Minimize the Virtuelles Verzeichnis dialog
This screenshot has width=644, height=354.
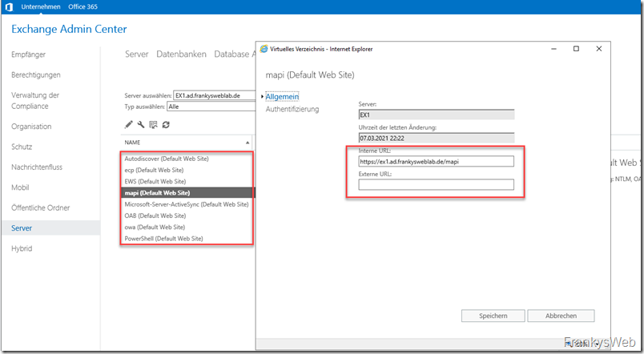[553, 49]
